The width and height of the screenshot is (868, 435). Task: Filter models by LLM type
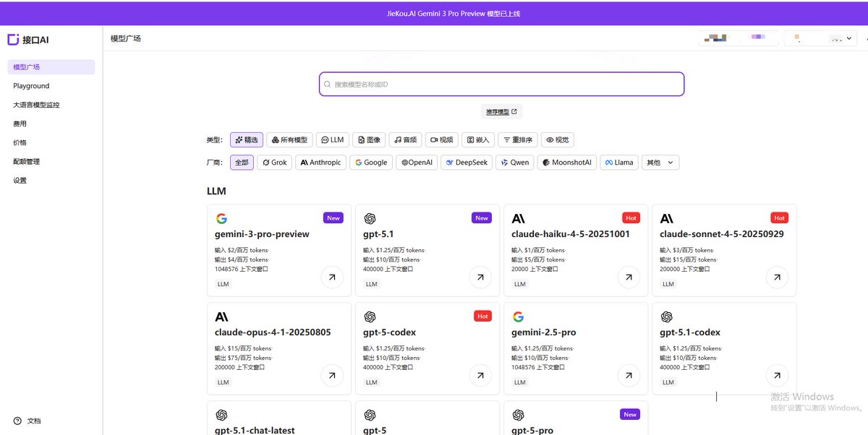[x=333, y=139]
